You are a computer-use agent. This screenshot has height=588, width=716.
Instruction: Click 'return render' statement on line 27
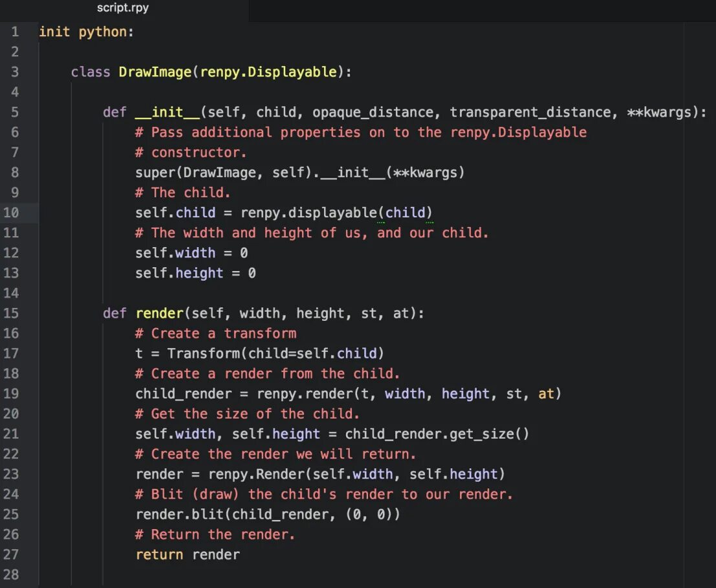pos(188,554)
